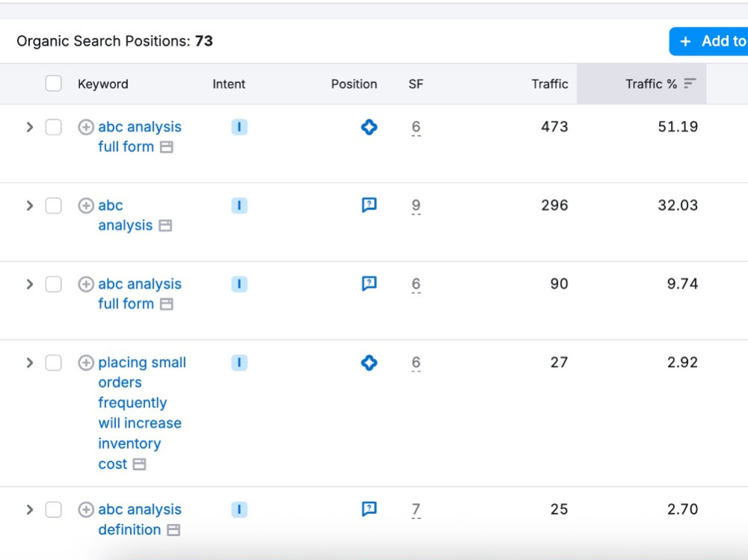748x560 pixels.
Task: Open SERP snapshot icon for 90-traffic keyword
Action: [x=167, y=304]
